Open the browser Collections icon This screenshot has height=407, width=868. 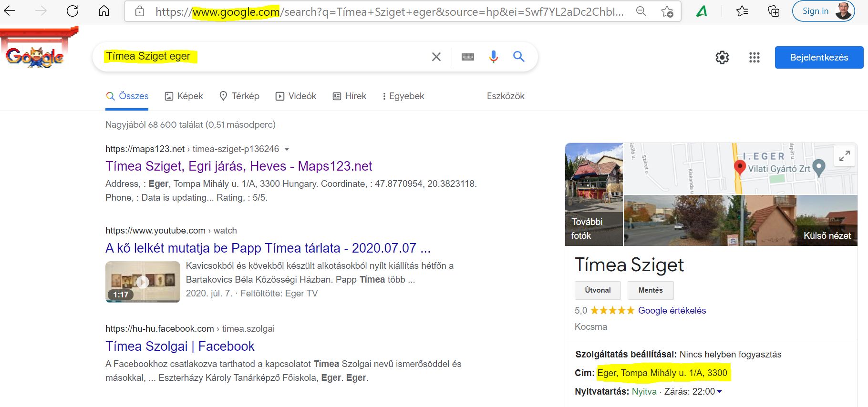pyautogui.click(x=773, y=11)
